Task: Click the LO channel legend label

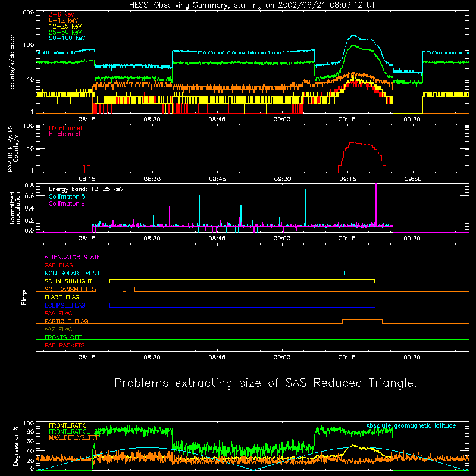Action: click(65, 128)
